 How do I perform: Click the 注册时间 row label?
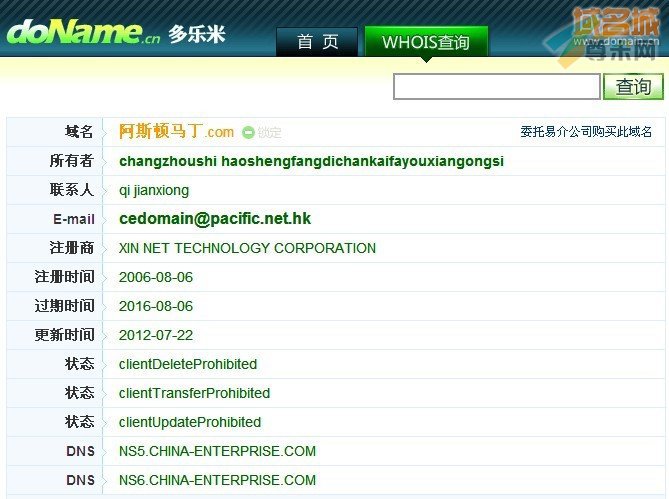click(x=64, y=277)
